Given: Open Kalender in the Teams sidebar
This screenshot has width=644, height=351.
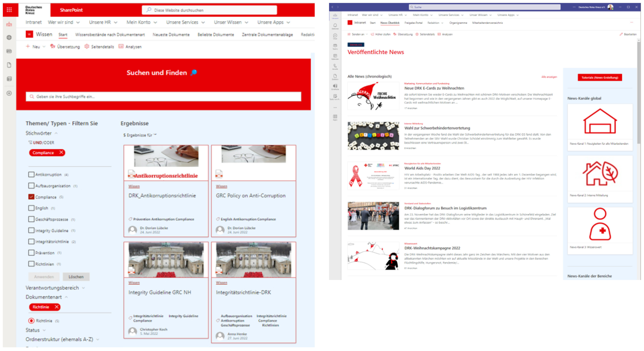Looking at the screenshot, I should point(335,57).
